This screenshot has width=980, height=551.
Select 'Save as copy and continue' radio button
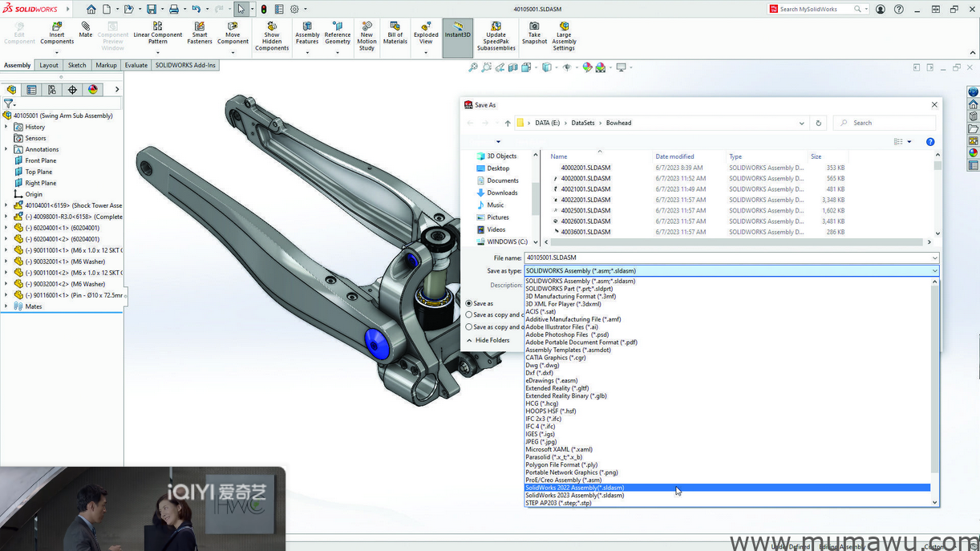click(469, 315)
